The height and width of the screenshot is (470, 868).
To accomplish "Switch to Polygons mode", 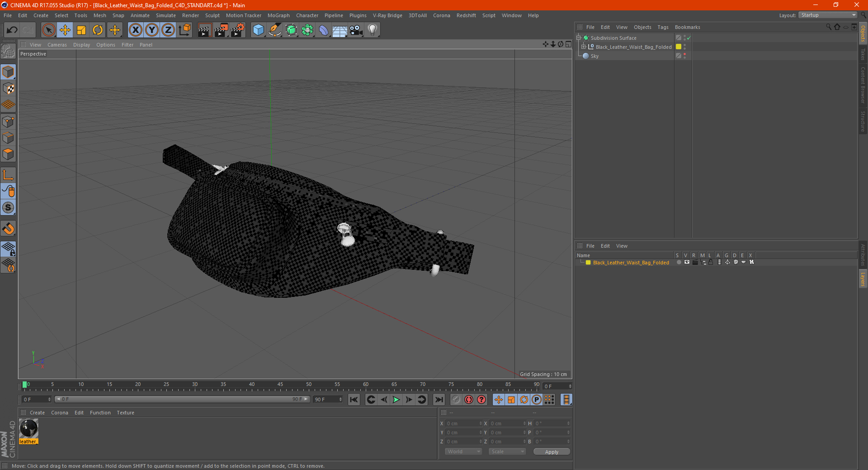I will coord(8,154).
